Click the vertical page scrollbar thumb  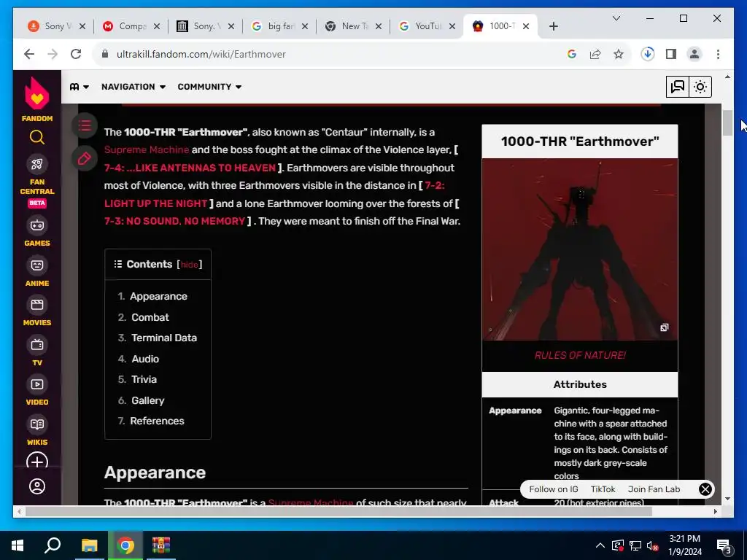[727, 122]
